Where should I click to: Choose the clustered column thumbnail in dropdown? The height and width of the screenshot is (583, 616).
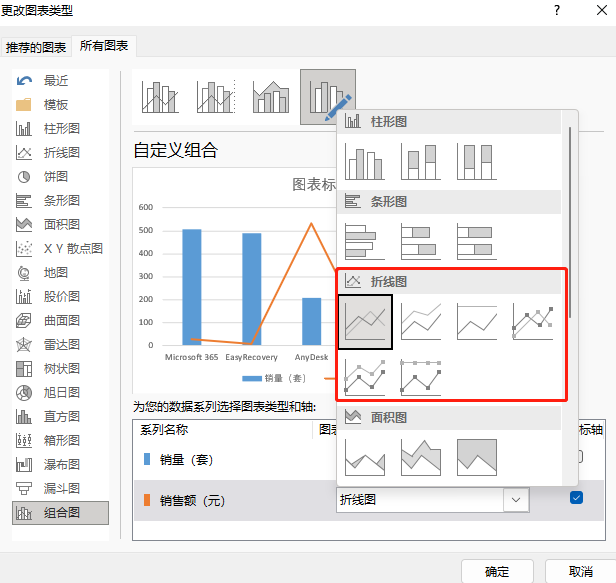[x=365, y=161]
